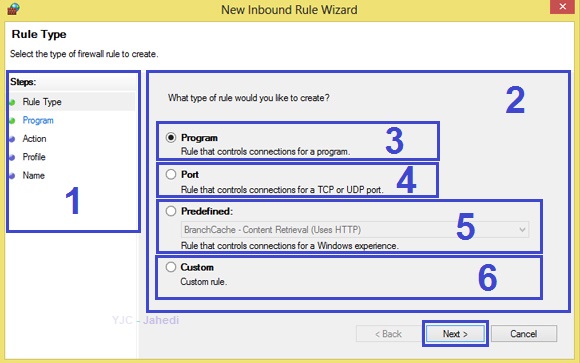This screenshot has height=363, width=580.
Task: Click 'What type of rule would you like to create?'
Action: 249,98
